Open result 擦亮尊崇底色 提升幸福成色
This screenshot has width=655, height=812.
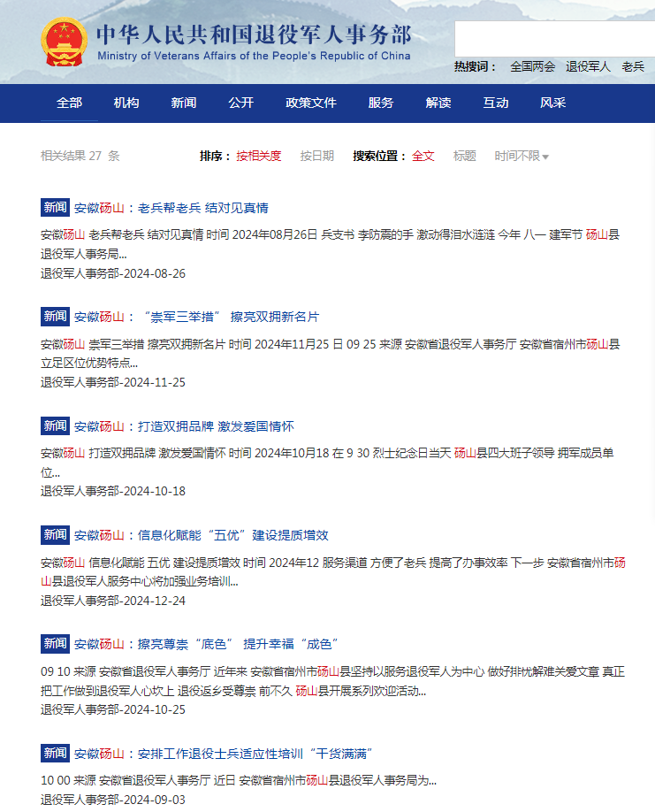[207, 644]
